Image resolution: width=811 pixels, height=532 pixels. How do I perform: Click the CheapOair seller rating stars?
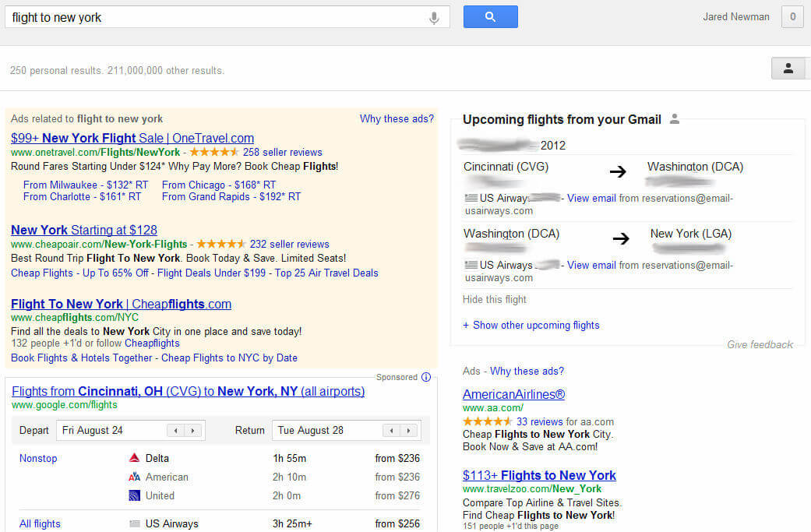point(221,244)
